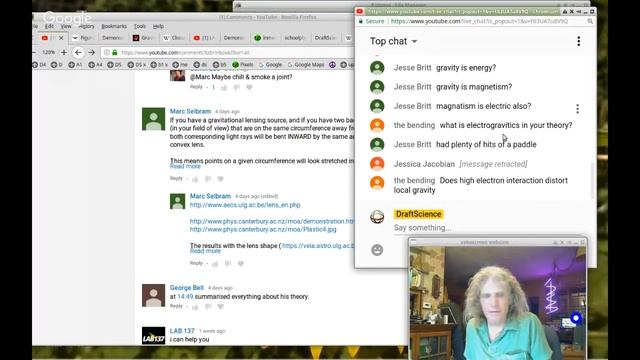Open the Google bookmark in bookmarks toolbar
This screenshot has width=640, height=360.
pos(271,64)
